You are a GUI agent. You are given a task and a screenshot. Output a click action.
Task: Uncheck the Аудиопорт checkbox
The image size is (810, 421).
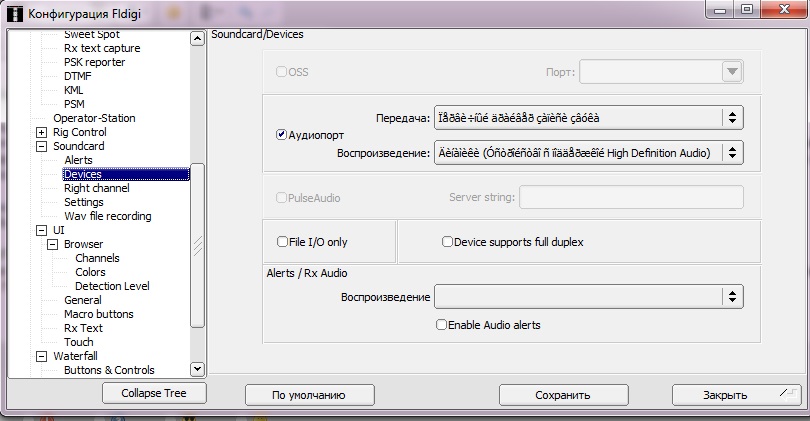tap(282, 134)
